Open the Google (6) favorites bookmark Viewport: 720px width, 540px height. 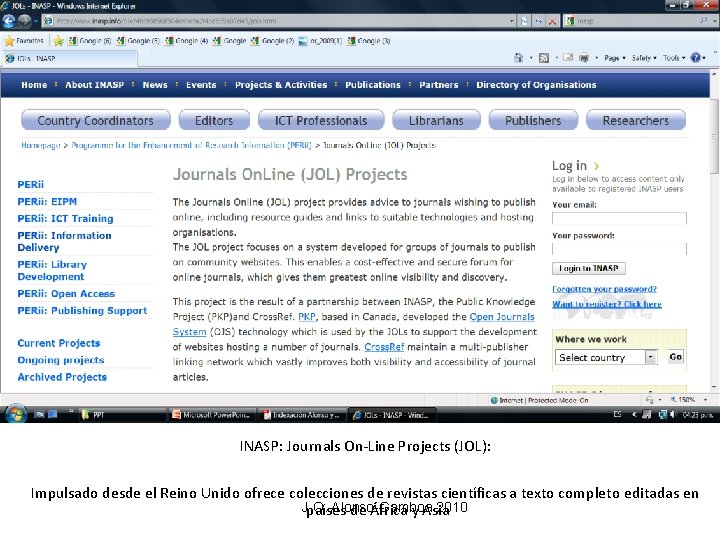point(90,41)
